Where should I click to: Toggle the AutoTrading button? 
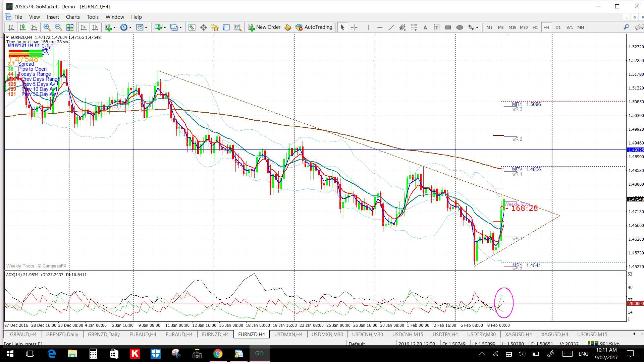coord(314,27)
